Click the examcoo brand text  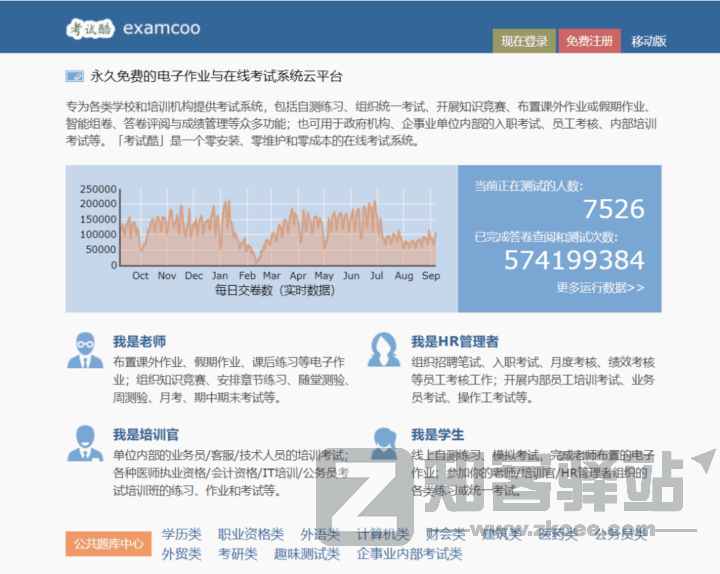(x=162, y=28)
